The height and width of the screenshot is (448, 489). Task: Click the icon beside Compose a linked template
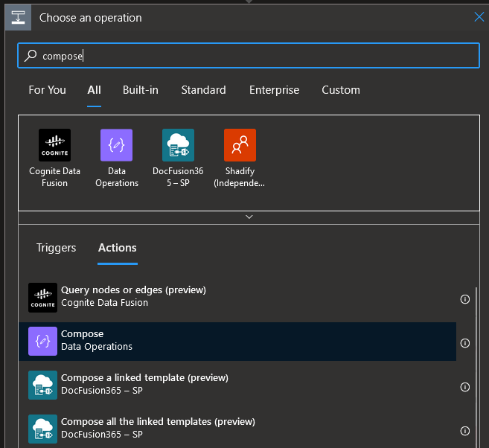(x=42, y=385)
